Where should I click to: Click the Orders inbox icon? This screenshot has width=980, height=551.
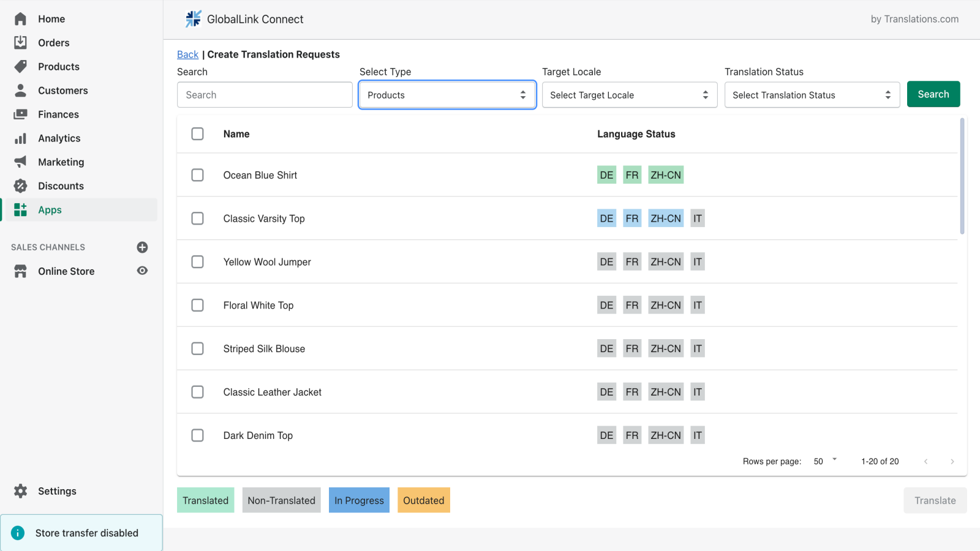tap(20, 42)
